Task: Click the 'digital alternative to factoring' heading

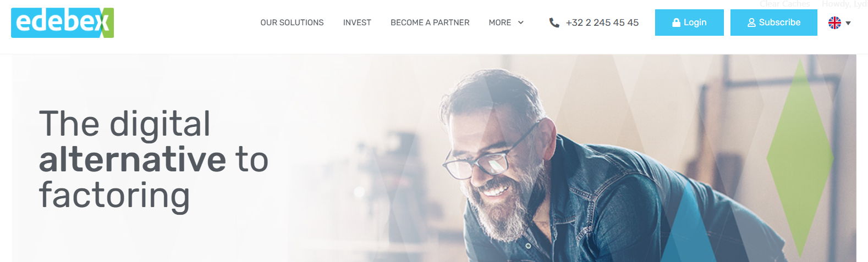Action: [x=153, y=159]
